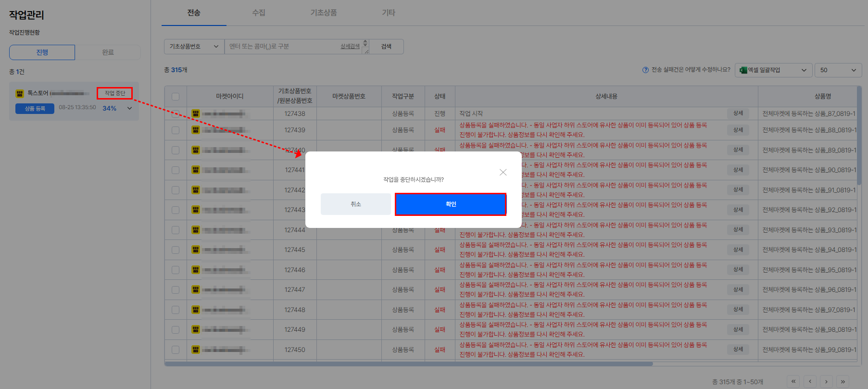Open the 50 rows per page dropdown
This screenshot has height=389, width=868.
(838, 70)
